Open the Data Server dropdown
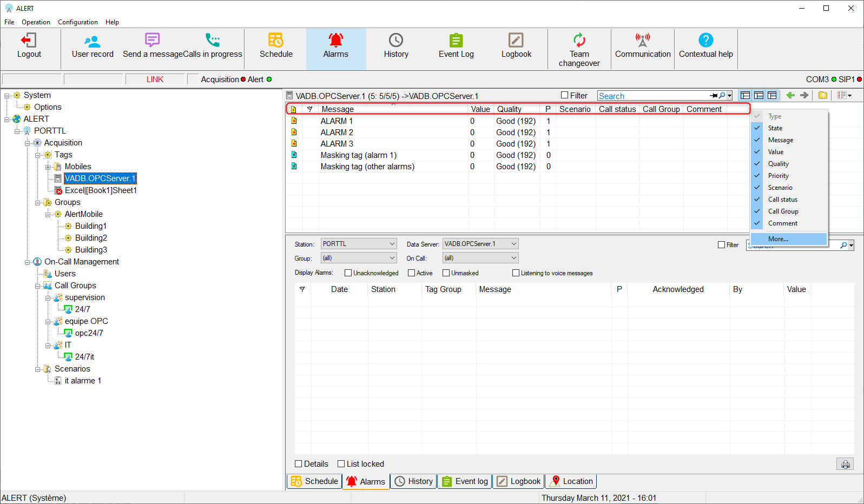This screenshot has height=504, width=864. click(x=480, y=244)
